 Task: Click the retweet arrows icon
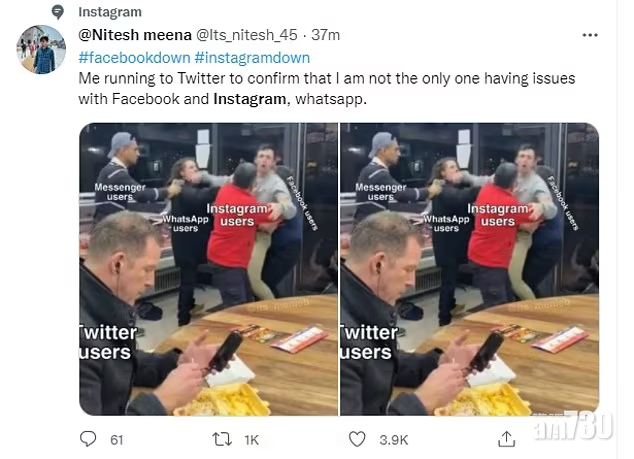pos(225,439)
